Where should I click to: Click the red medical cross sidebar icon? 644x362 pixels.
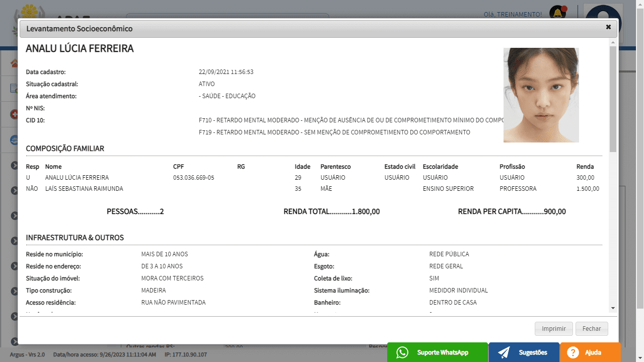[x=14, y=114]
